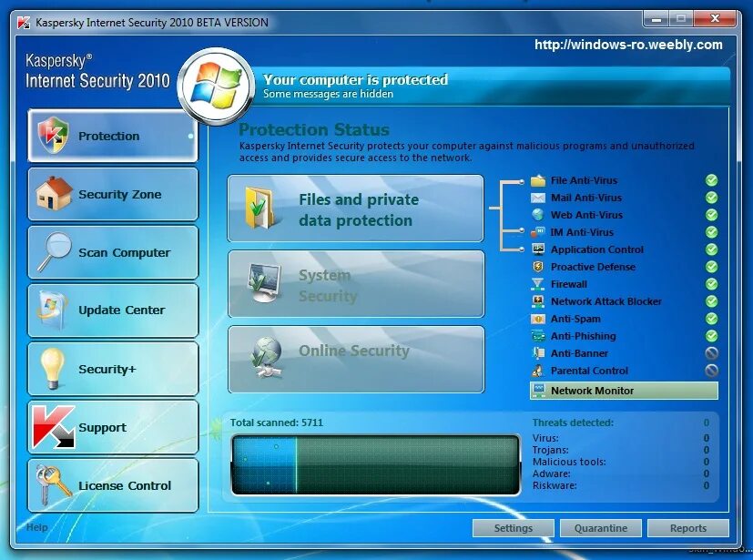Viewport: 753px width, 560px height.
Task: Open the Quarantine button
Action: coord(601,528)
